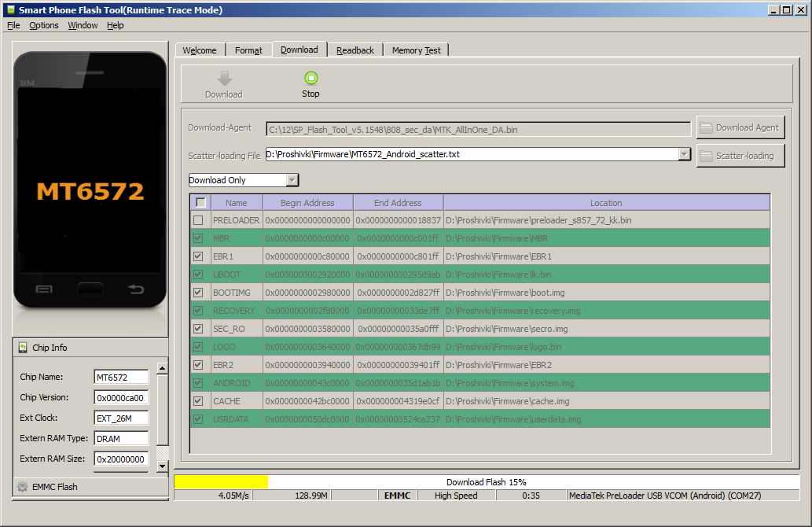Click the Chip Info panel icon
Screen dimensions: 812x527
[23, 348]
